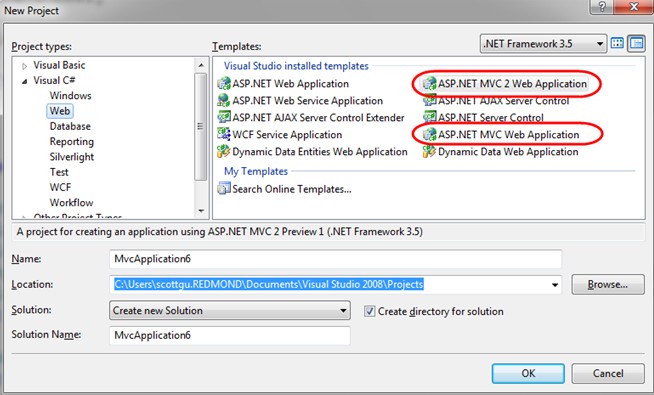Collapse the Visual C# tree node
Viewport: 654px width, 395px height.
pos(25,81)
